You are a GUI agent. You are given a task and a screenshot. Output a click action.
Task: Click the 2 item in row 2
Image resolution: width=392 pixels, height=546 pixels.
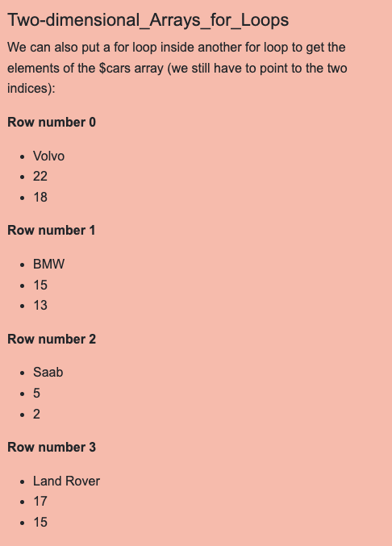(x=36, y=415)
